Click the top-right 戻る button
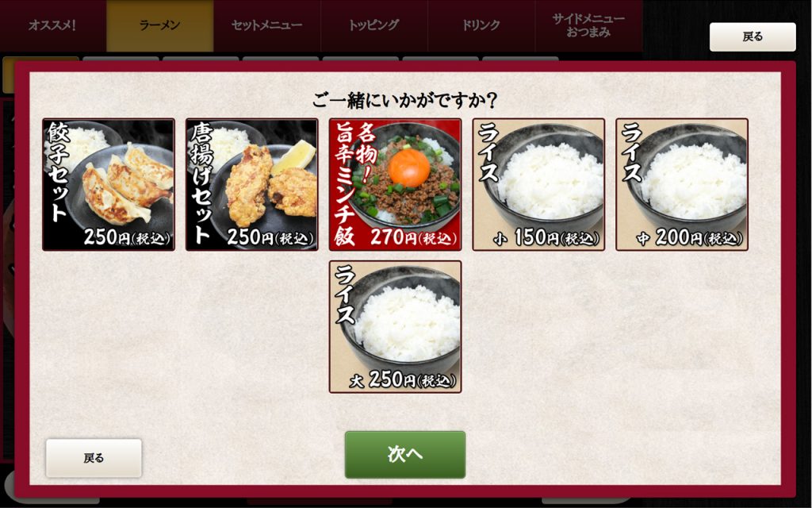812x508 pixels. pos(753,37)
